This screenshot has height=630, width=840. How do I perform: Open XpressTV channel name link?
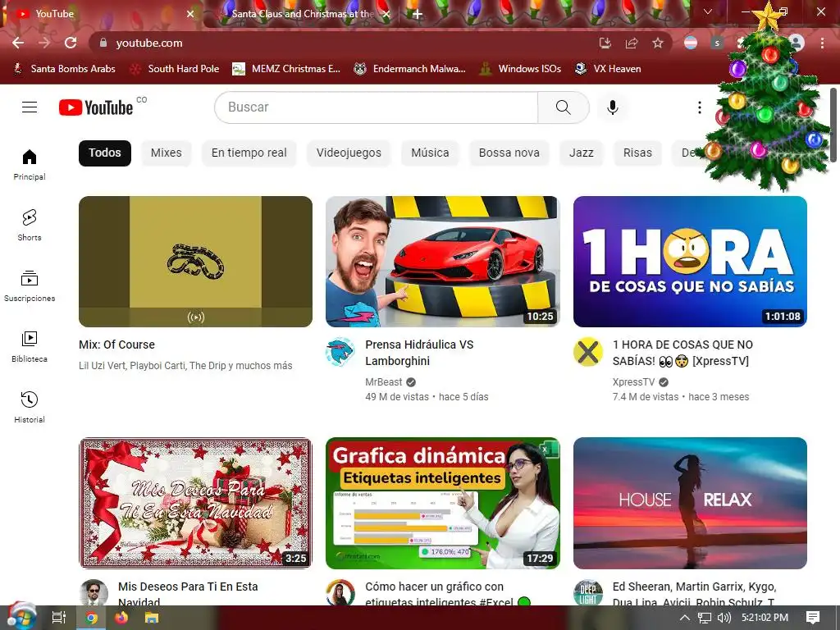pyautogui.click(x=634, y=382)
